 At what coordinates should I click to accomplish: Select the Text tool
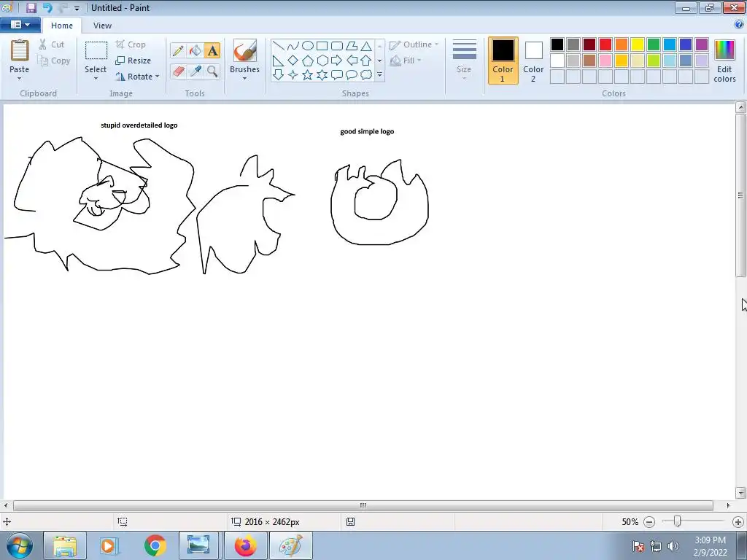click(x=212, y=50)
